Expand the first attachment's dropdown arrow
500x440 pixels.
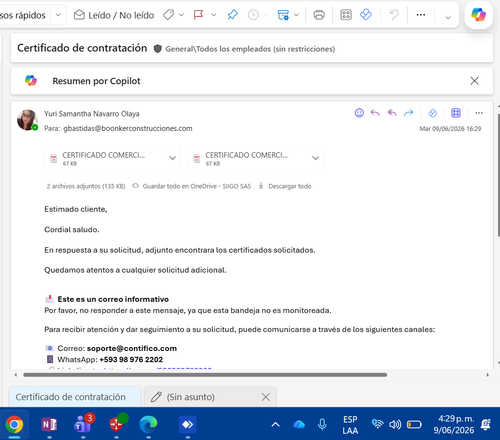172,158
